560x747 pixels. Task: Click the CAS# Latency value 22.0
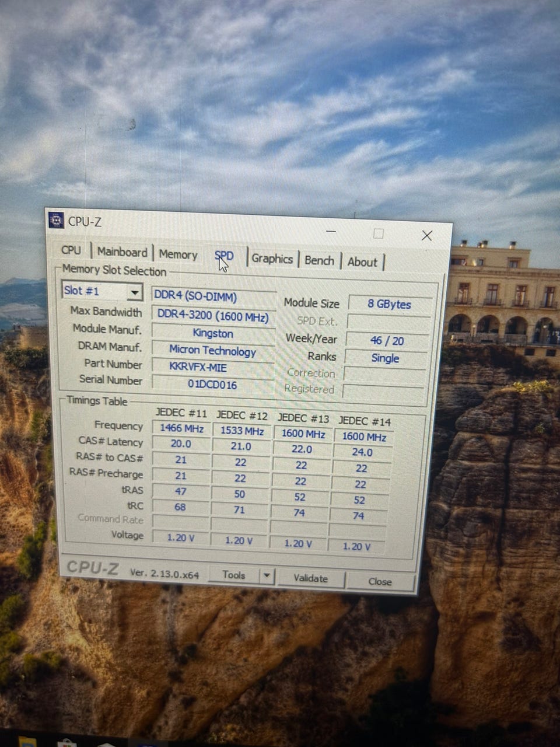302,449
